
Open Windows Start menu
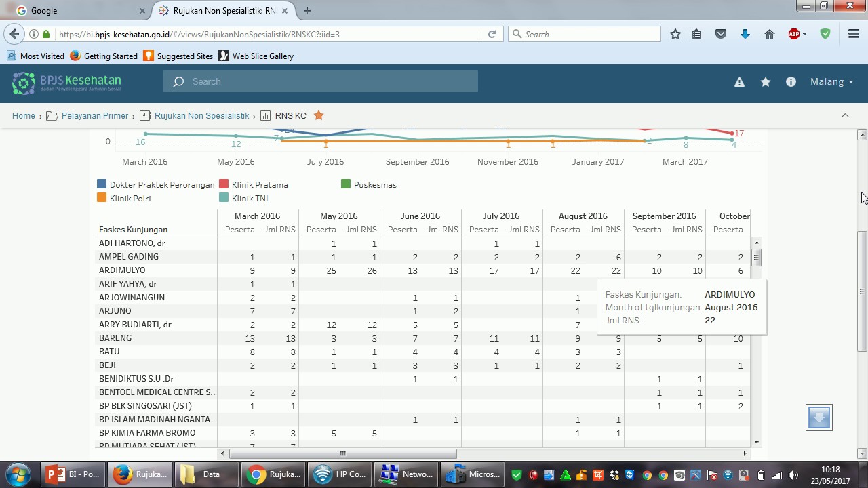18,474
